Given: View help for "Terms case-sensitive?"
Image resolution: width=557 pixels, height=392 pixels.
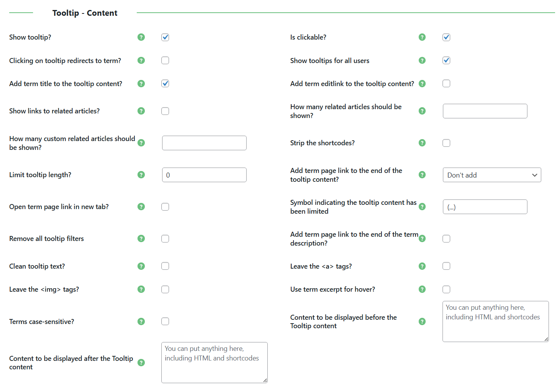Looking at the screenshot, I should click(141, 321).
